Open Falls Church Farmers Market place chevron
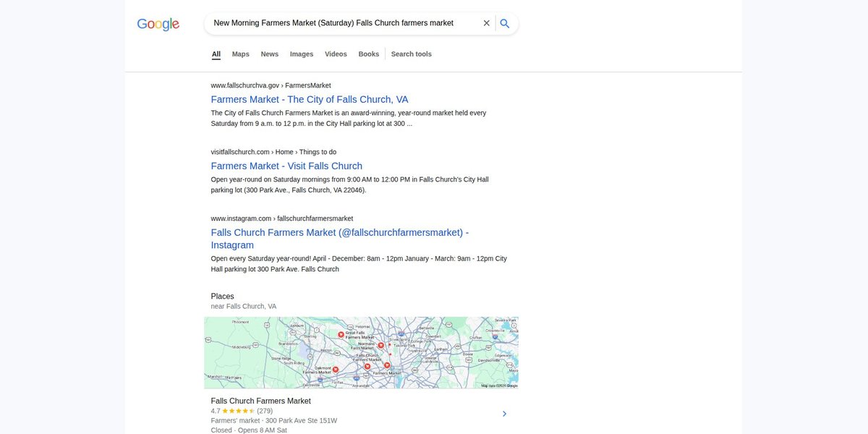Image resolution: width=868 pixels, height=434 pixels. [504, 414]
